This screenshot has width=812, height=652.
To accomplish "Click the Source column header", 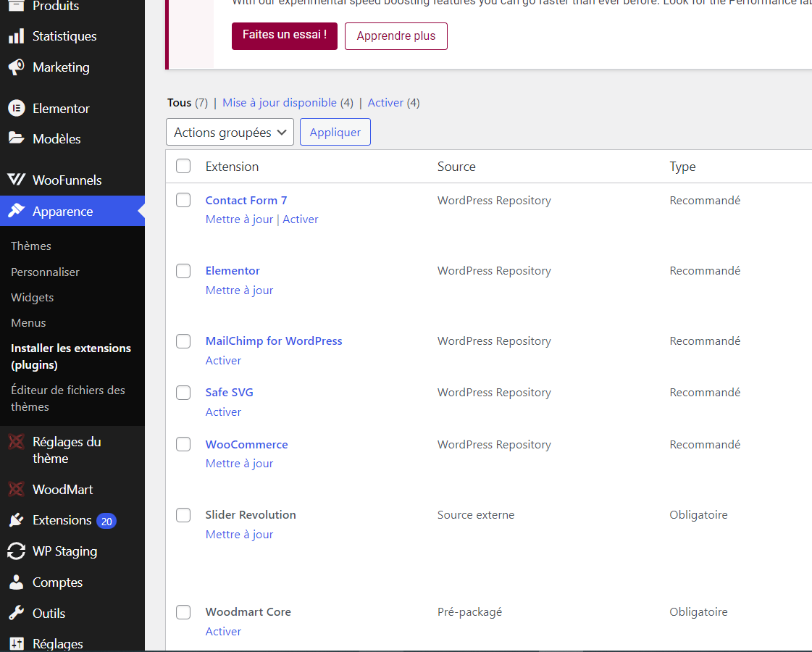I will pos(456,166).
